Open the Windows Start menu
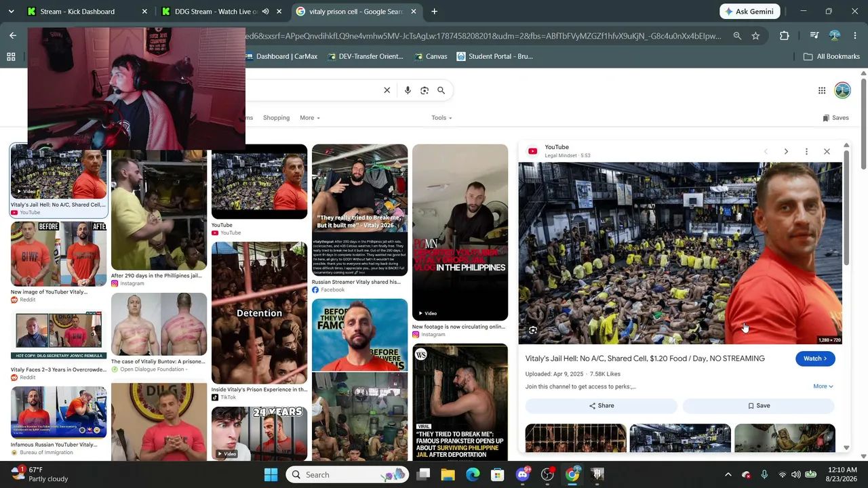868x488 pixels. (271, 474)
